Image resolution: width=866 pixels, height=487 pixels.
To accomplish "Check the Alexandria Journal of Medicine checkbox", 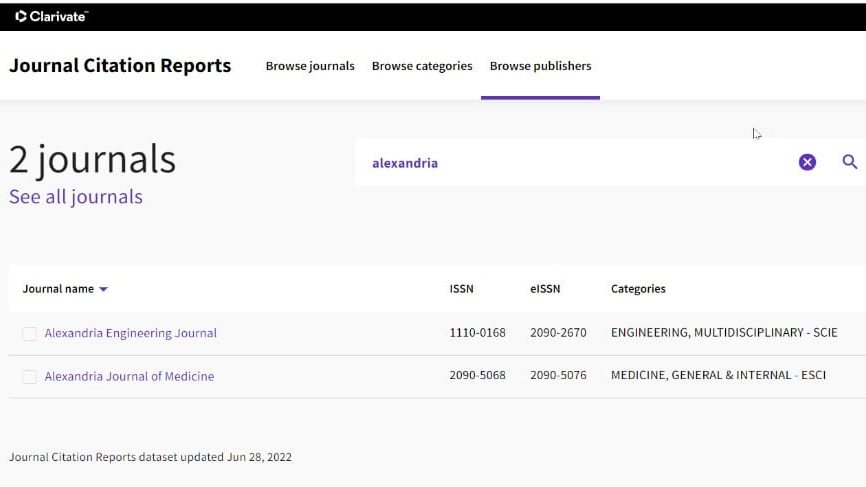I will [x=29, y=377].
